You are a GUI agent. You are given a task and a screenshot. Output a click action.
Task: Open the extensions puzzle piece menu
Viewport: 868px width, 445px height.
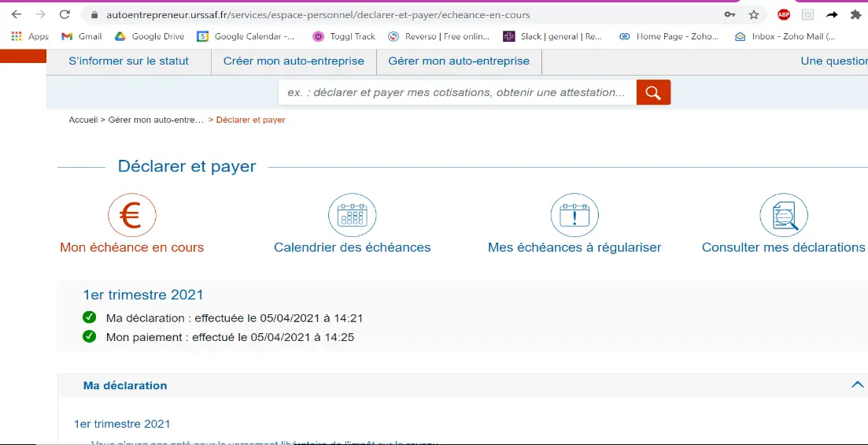click(855, 15)
